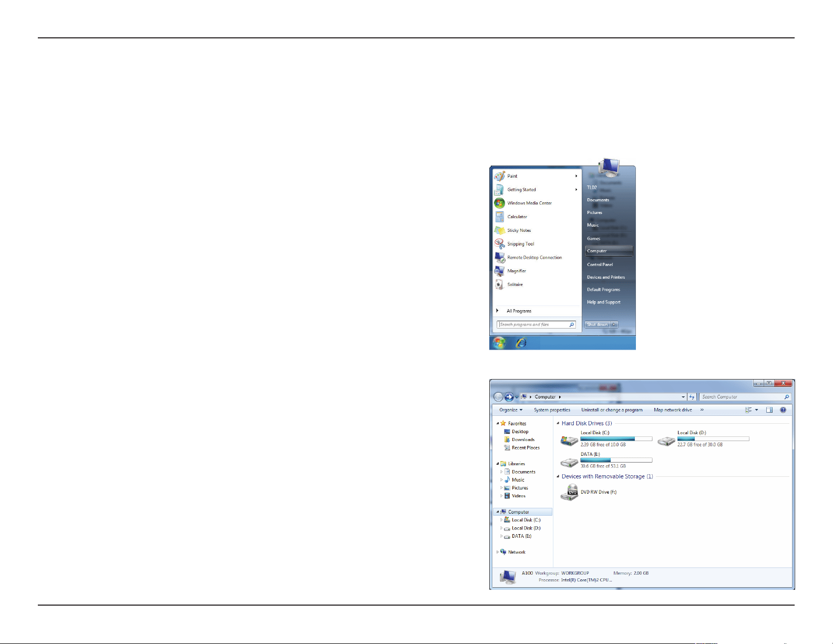Open Control Panel from Start menu
The image size is (833, 644).
[600, 264]
